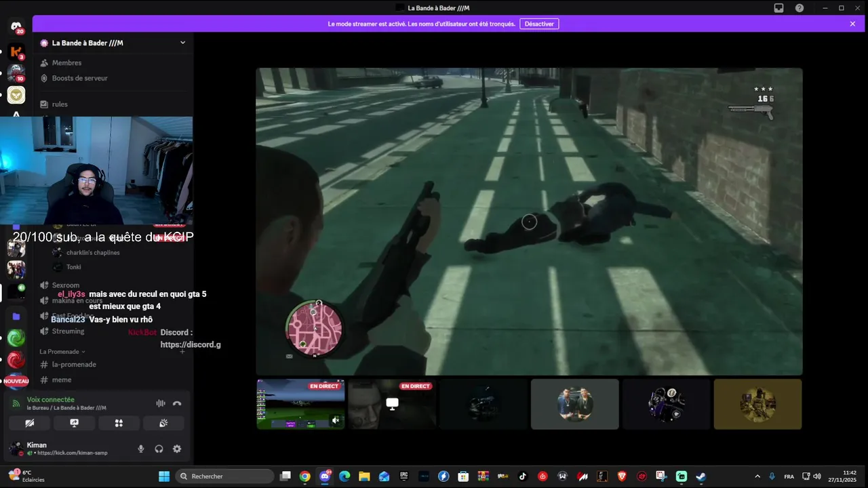Open volume control in system tray
868x488 pixels.
[817, 476]
